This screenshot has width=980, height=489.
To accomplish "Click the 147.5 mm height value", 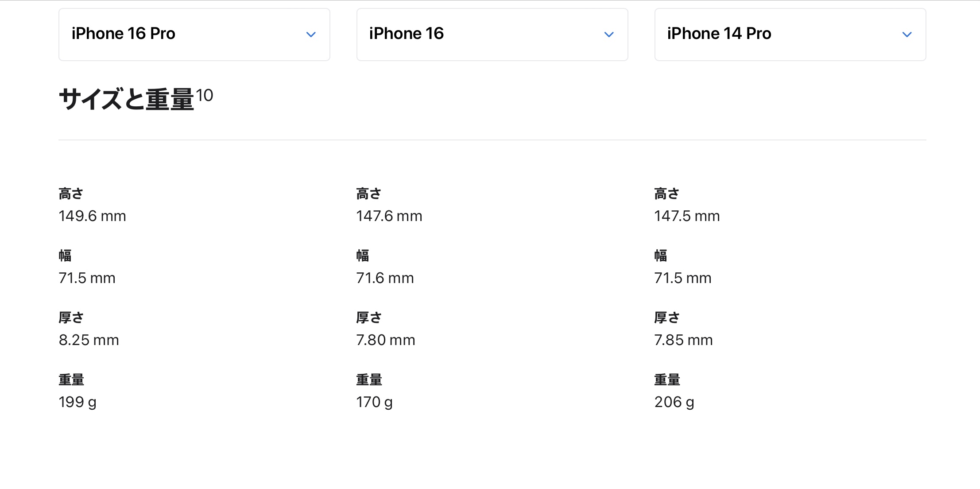I will [687, 216].
